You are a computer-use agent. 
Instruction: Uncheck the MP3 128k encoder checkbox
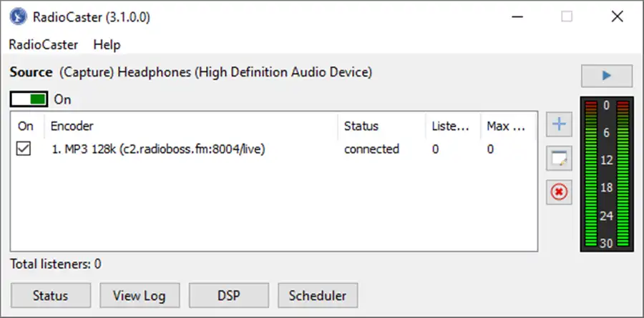(23, 149)
